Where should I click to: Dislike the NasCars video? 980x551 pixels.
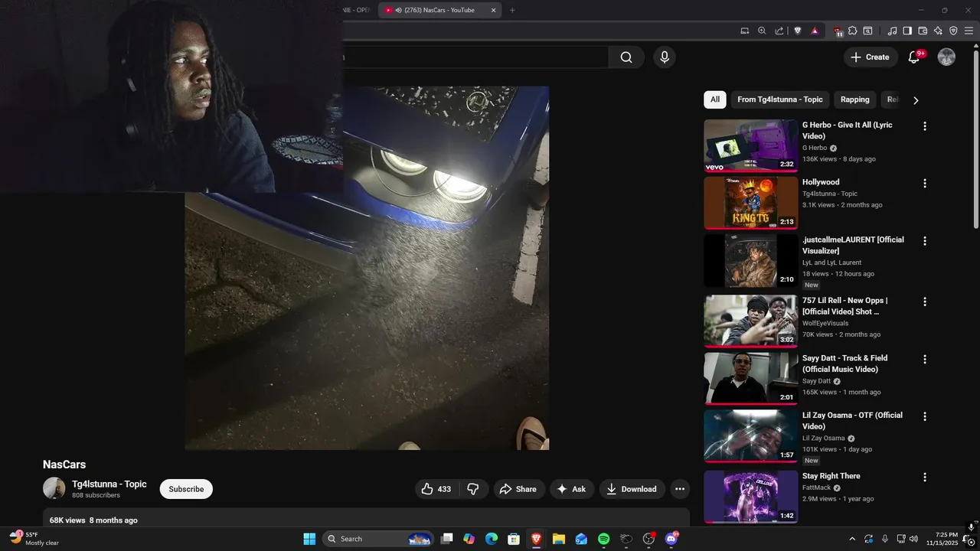pyautogui.click(x=473, y=489)
